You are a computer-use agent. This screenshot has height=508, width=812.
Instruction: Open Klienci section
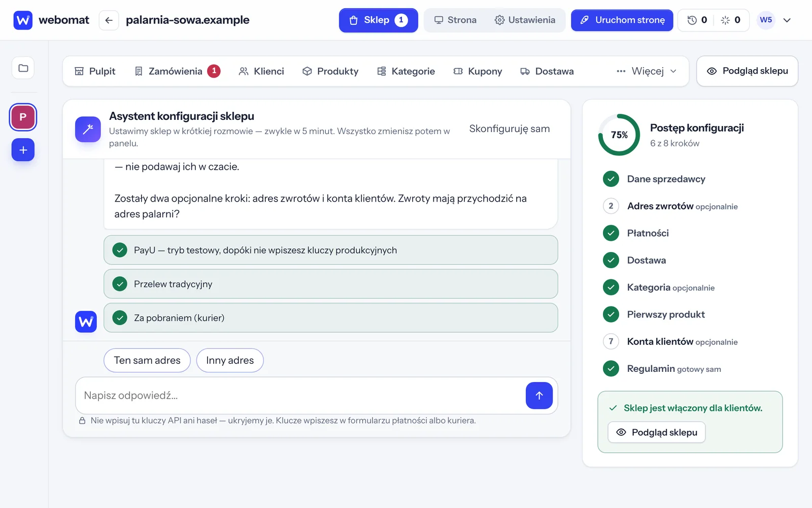261,71
